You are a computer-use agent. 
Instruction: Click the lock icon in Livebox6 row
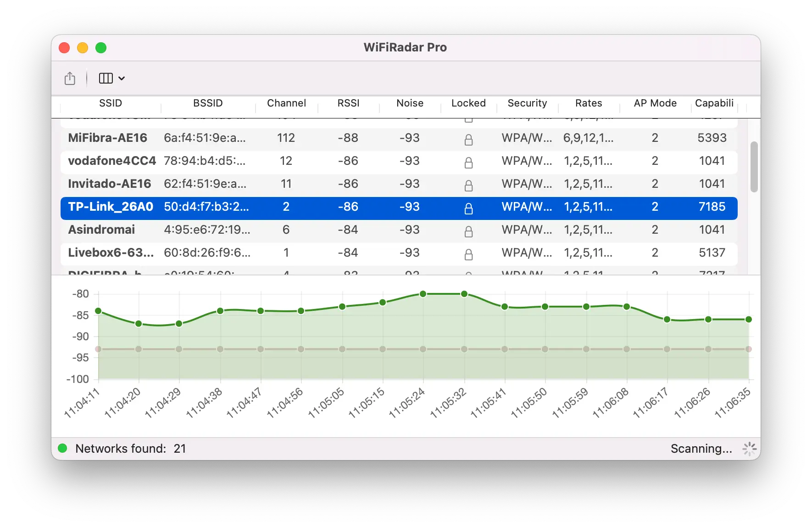(468, 254)
